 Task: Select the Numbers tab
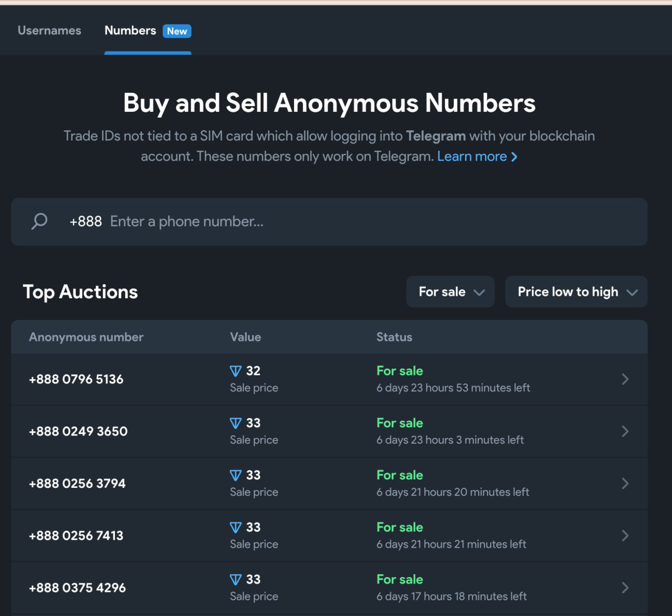pyautogui.click(x=130, y=30)
